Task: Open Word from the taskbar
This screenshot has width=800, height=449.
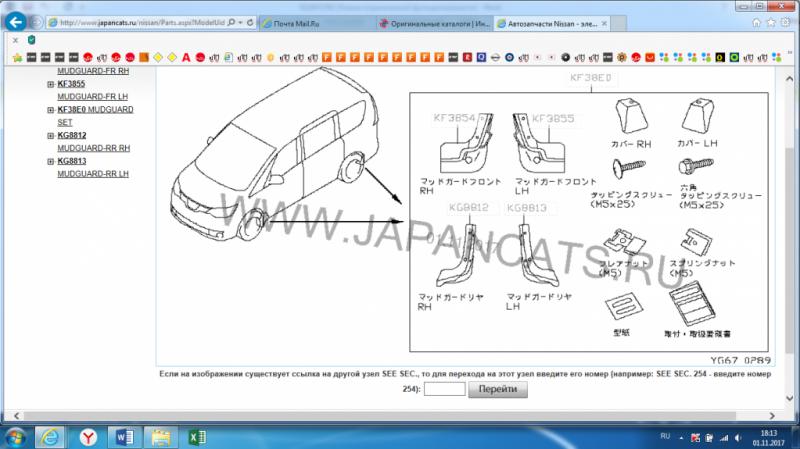Action: [x=124, y=437]
